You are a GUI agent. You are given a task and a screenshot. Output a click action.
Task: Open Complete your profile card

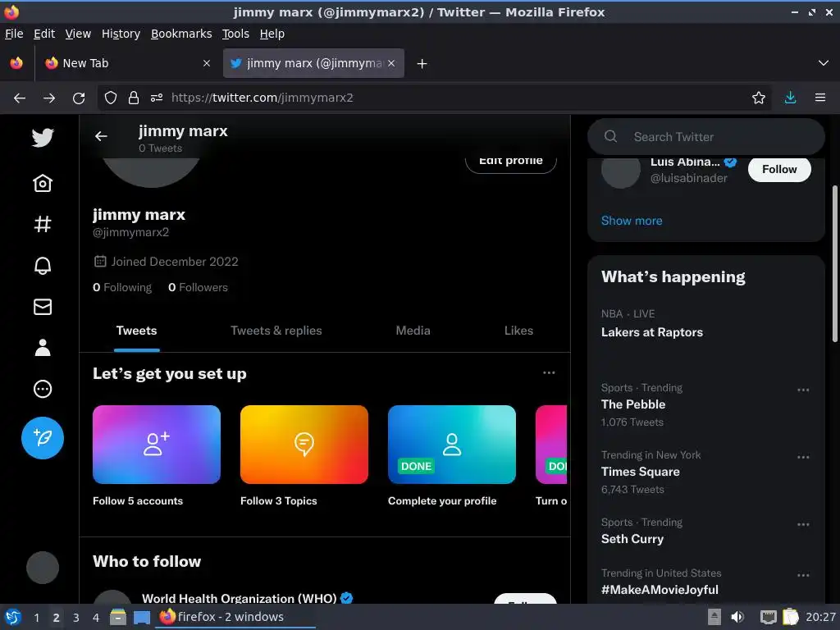[x=452, y=455]
